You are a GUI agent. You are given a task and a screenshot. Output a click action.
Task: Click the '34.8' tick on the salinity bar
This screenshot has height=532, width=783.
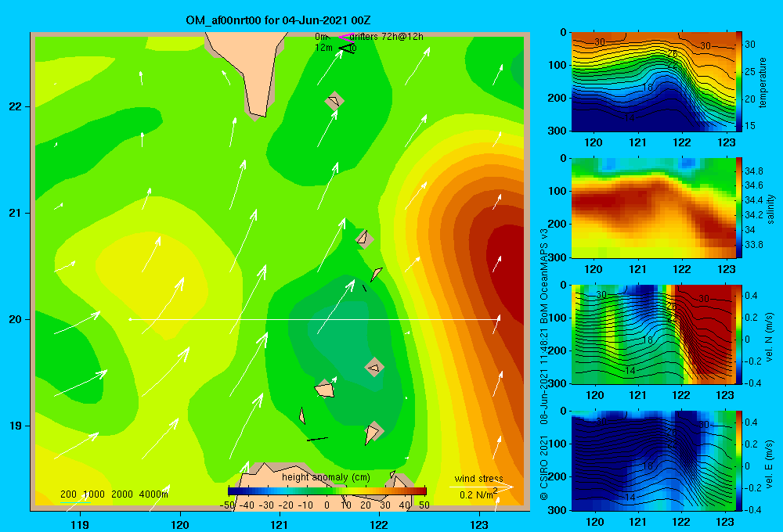[x=754, y=171]
